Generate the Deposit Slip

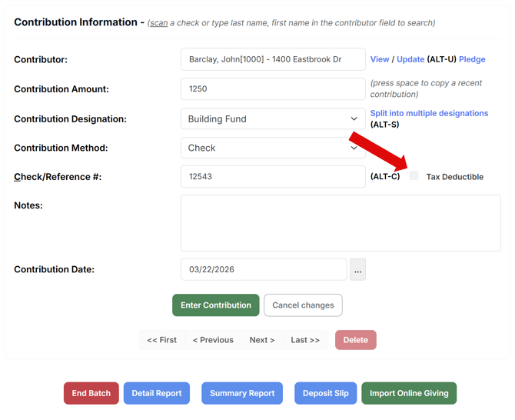(x=325, y=393)
